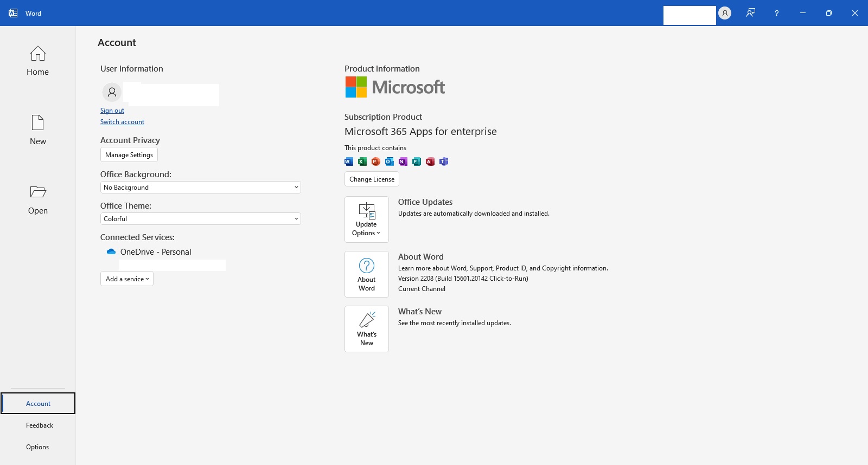Open the Add a service dropdown
Viewport: 868px width, 465px height.
pyautogui.click(x=127, y=279)
